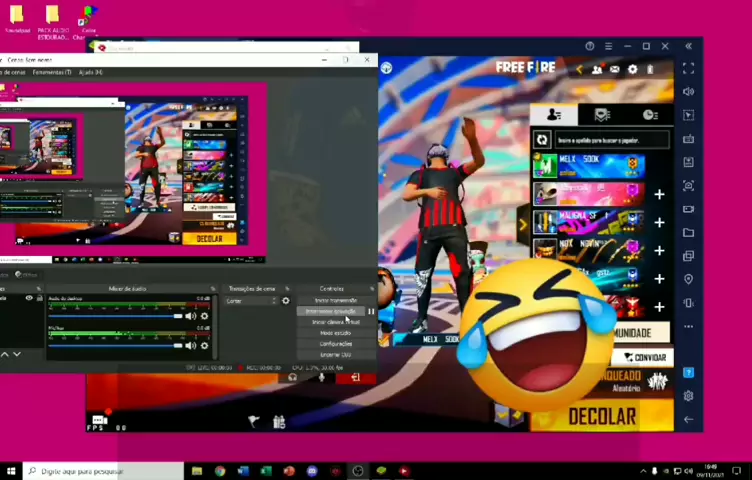The height and width of the screenshot is (480, 752).
Task: Toggle source visibility eye icon in OBS
Action: [29, 298]
